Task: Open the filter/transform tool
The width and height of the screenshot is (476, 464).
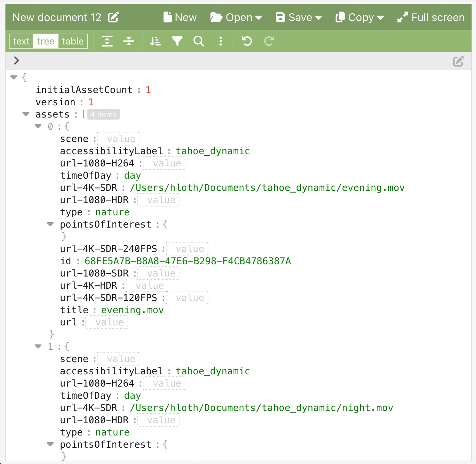Action: click(177, 41)
